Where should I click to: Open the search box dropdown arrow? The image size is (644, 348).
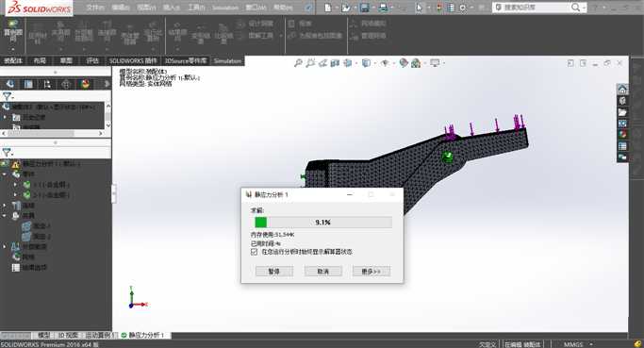coord(584,8)
